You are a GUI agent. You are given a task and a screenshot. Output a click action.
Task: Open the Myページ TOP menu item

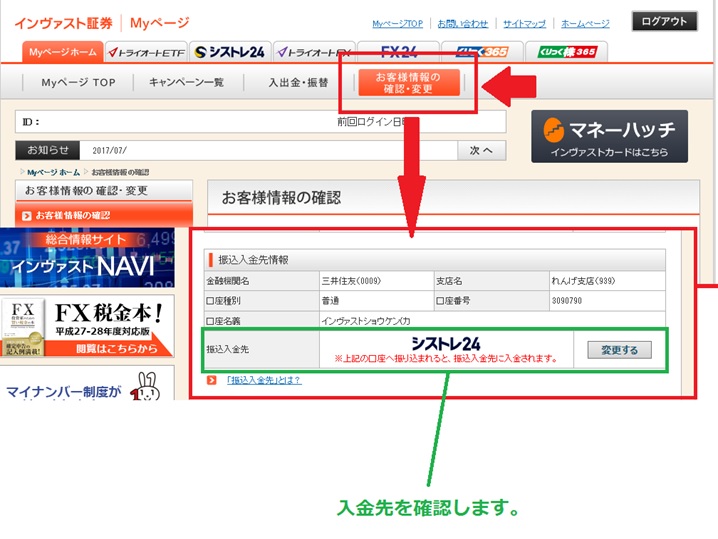78,82
